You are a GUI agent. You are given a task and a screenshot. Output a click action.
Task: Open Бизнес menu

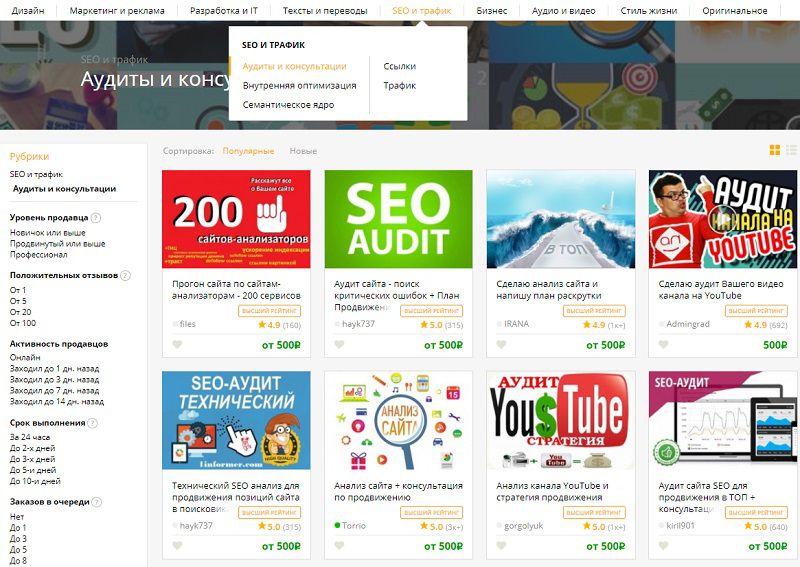492,10
